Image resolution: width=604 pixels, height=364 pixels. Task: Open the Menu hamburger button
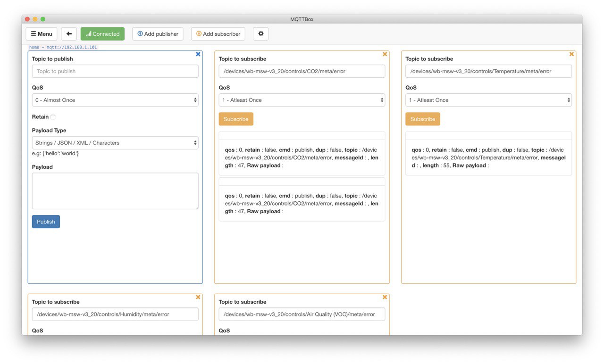click(42, 34)
